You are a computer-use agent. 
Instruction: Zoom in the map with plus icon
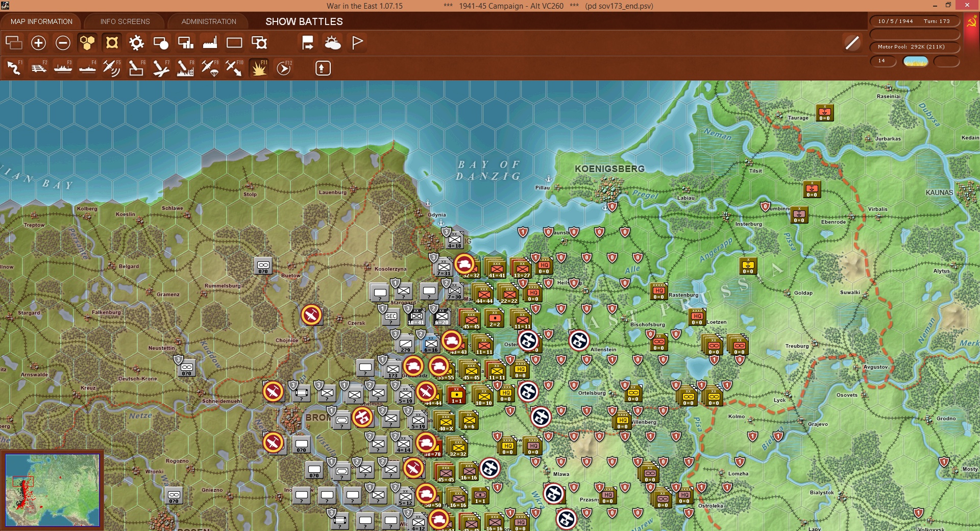coord(38,43)
